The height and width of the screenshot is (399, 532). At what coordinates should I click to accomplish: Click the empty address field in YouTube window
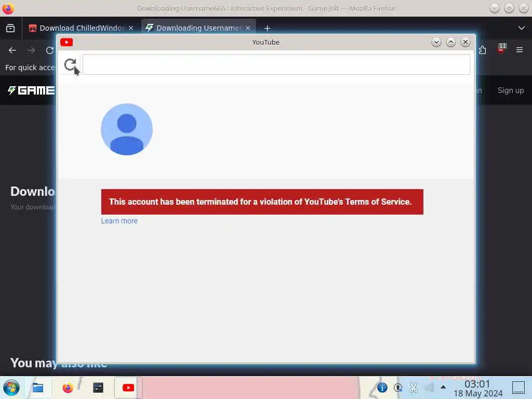pos(276,64)
